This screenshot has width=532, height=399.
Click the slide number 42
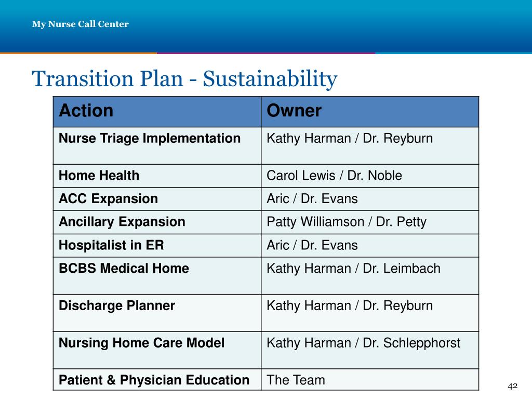tap(513, 386)
